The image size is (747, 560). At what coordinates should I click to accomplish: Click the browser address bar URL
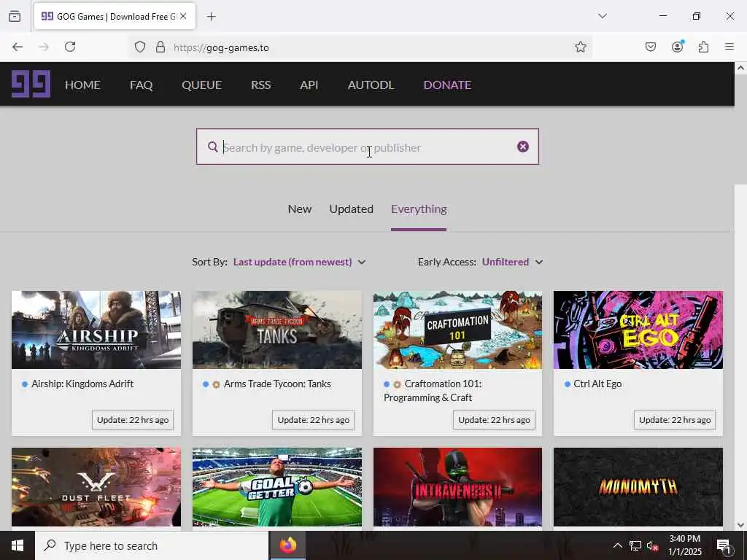tap(221, 47)
